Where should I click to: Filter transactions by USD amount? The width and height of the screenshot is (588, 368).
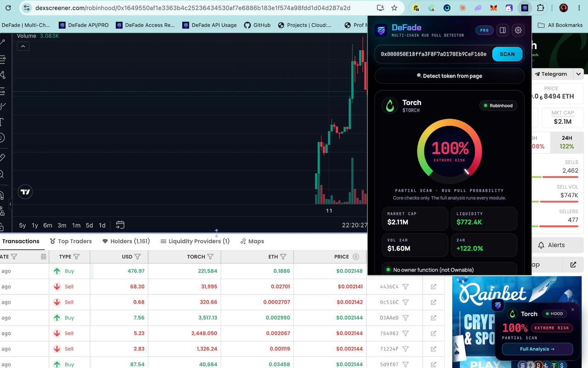[x=137, y=257]
